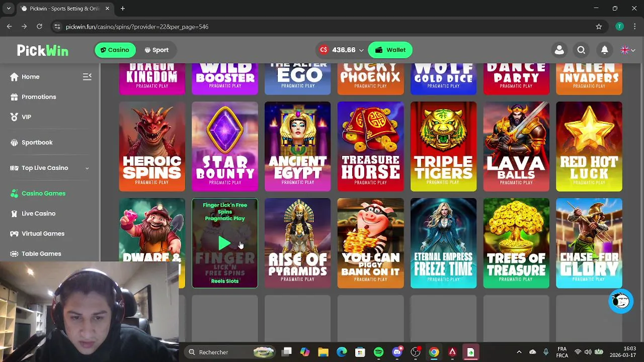644x362 pixels.
Task: Open Virtual Games in sidebar
Action: 43,233
